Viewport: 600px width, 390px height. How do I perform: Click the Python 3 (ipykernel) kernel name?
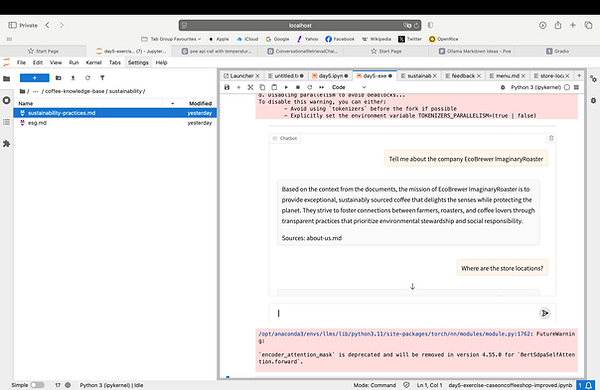point(536,87)
